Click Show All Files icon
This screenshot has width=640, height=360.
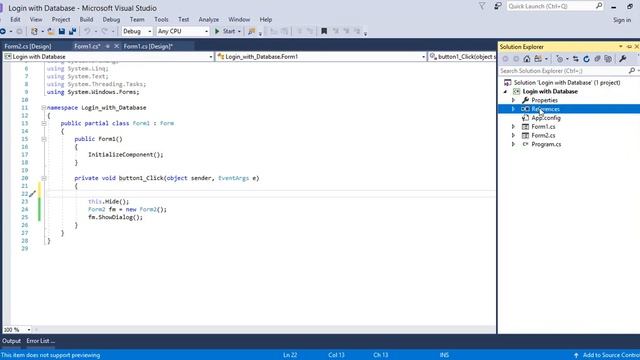click(x=608, y=59)
